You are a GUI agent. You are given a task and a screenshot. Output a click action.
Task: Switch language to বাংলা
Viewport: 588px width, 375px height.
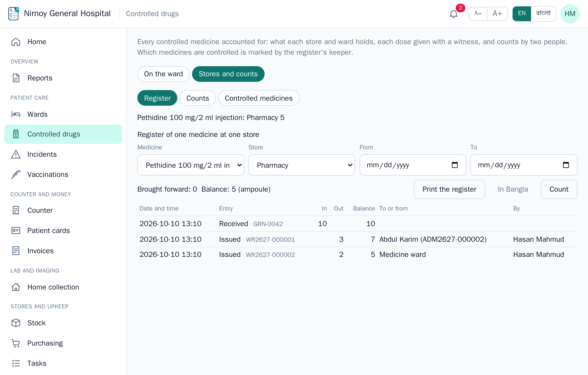(x=543, y=13)
